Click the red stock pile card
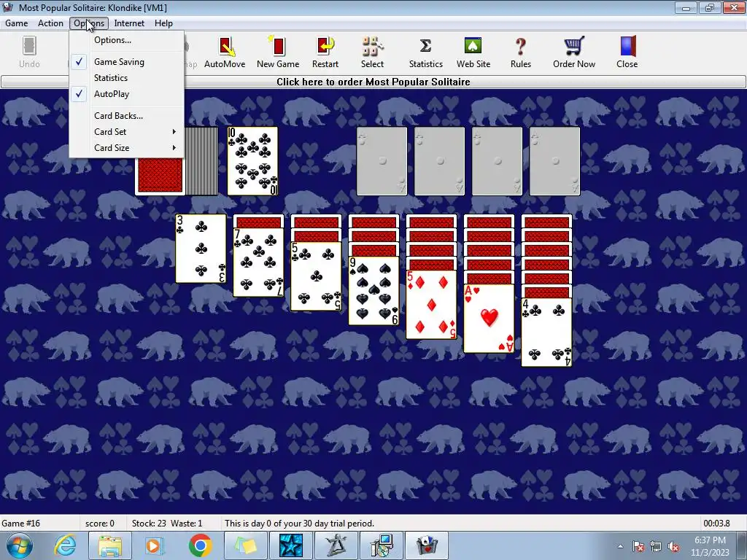 click(160, 175)
